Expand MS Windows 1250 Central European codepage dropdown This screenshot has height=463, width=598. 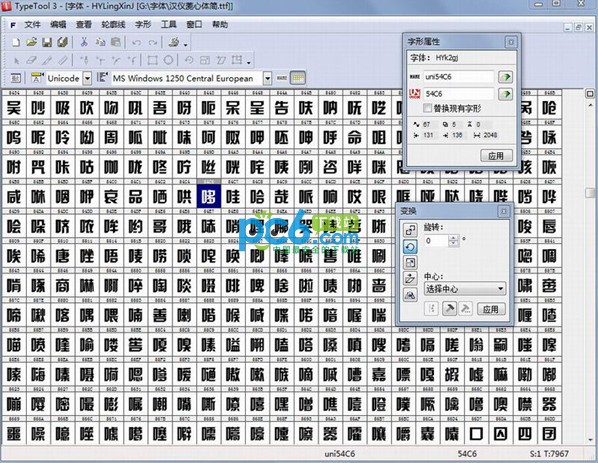[267, 78]
